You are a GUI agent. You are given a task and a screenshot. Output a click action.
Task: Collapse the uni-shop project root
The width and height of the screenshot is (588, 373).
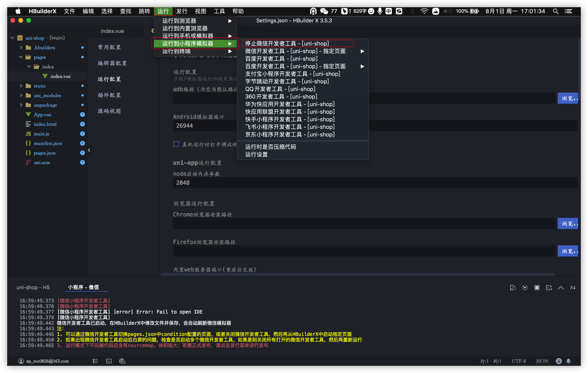click(x=12, y=38)
